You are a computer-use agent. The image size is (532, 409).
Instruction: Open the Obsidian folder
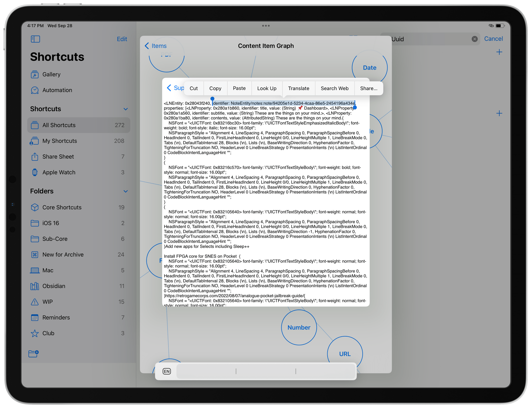pos(78,286)
